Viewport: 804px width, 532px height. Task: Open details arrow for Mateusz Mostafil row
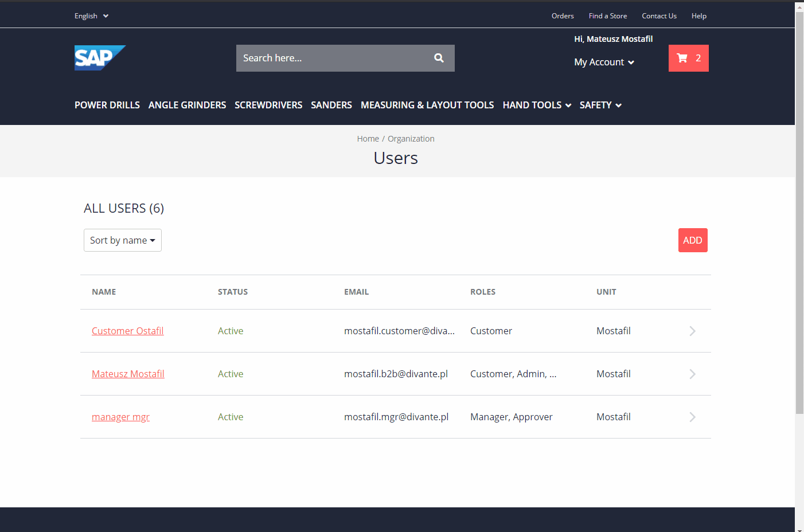point(692,374)
